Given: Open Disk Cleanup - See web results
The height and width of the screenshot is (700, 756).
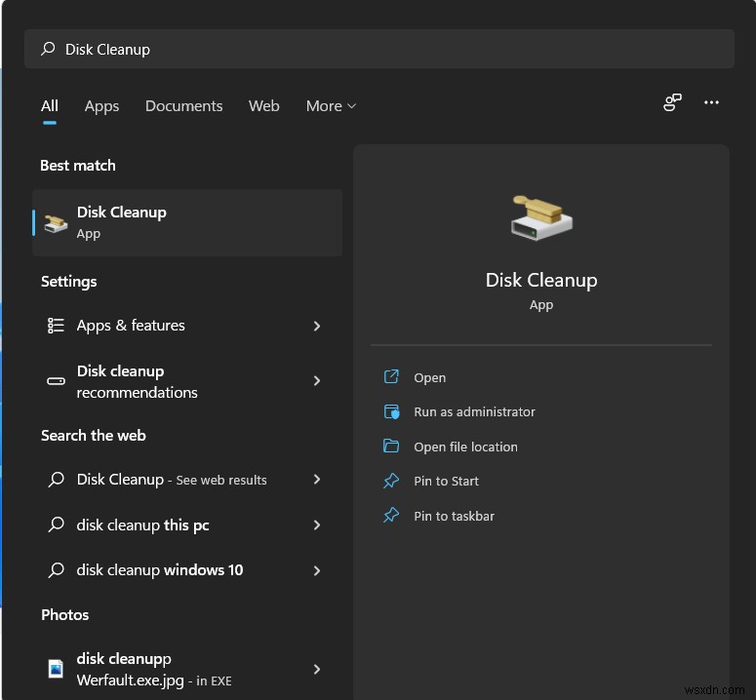Looking at the screenshot, I should coord(187,480).
